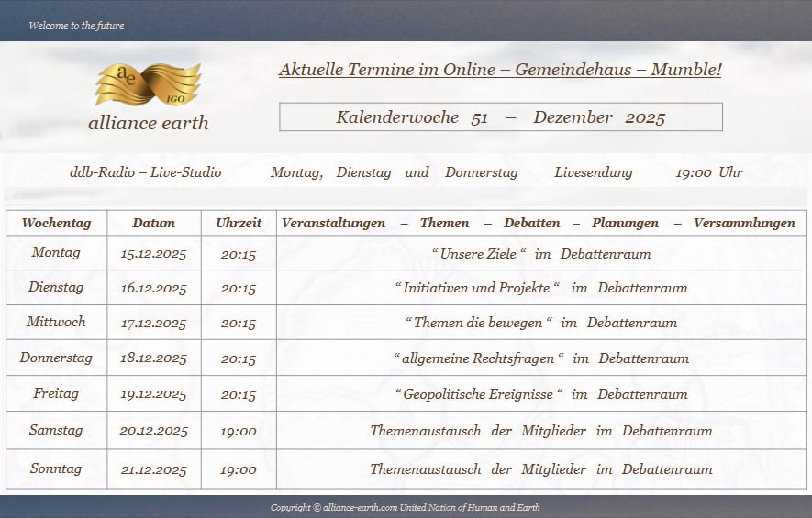This screenshot has height=518, width=812.
Task: Open the 'Aktuelle Termine im Online – Gemeindehaus – Mumble!' heading link
Action: pos(500,70)
